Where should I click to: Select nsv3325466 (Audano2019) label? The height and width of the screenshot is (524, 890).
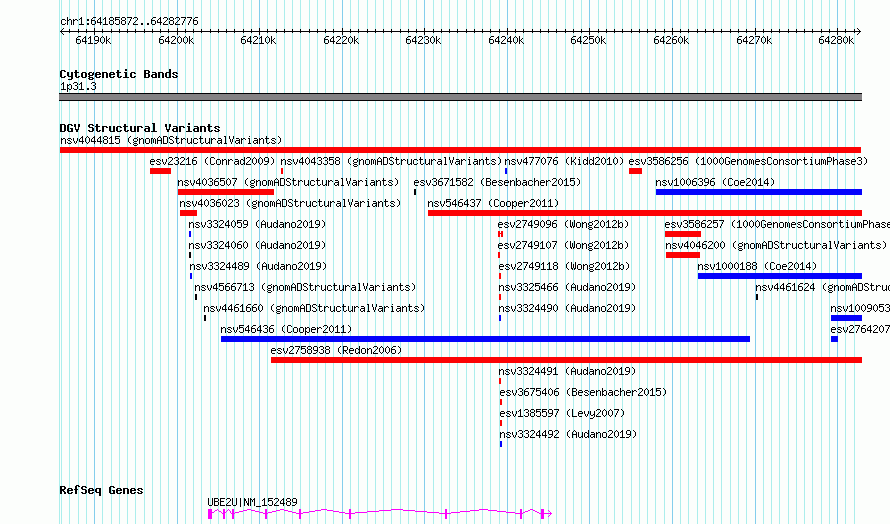tap(567, 287)
